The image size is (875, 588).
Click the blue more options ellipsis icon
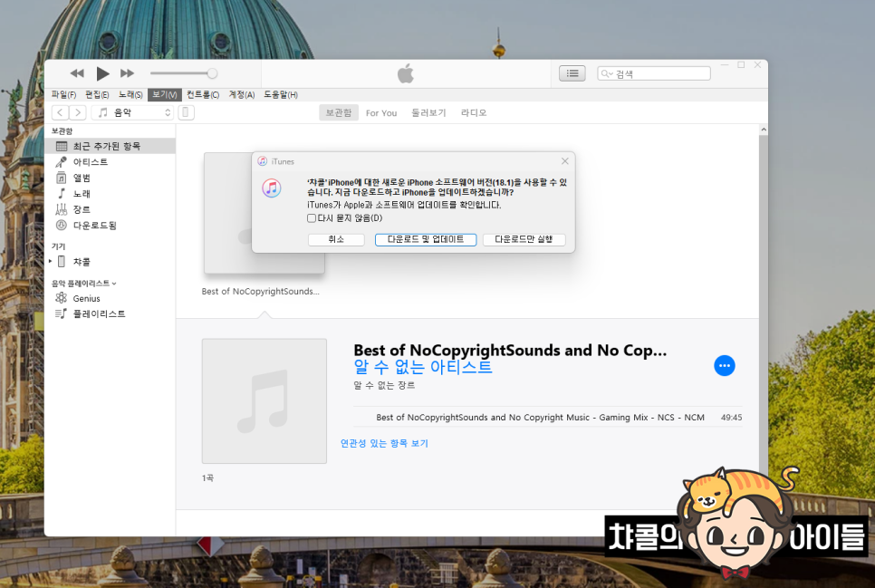pyautogui.click(x=724, y=365)
